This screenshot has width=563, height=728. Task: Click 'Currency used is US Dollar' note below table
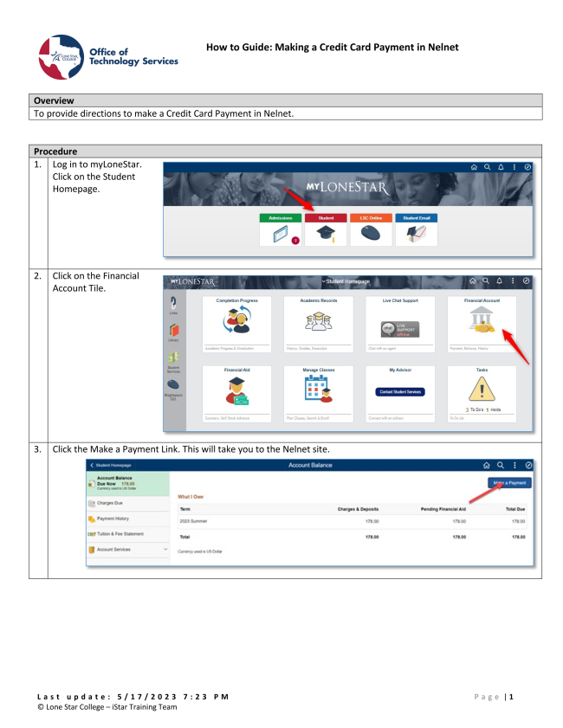tap(200, 551)
